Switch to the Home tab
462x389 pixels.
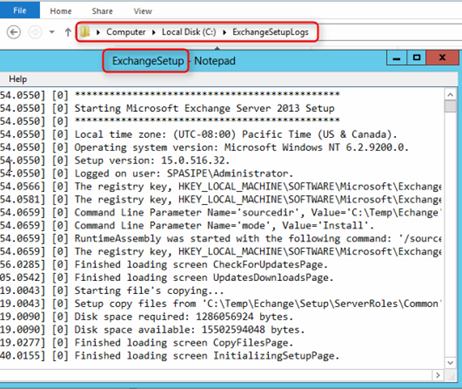click(x=61, y=11)
